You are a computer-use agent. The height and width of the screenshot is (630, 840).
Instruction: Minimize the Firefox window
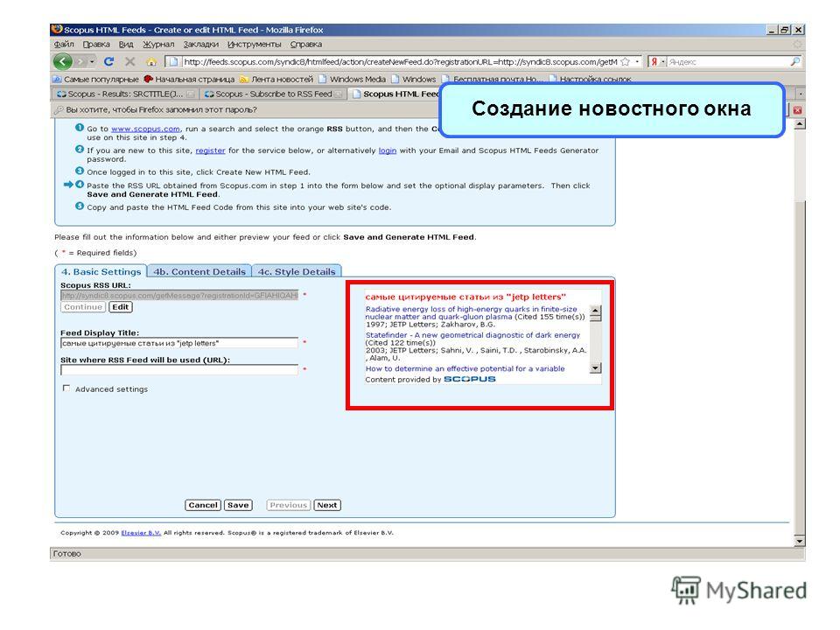click(772, 30)
